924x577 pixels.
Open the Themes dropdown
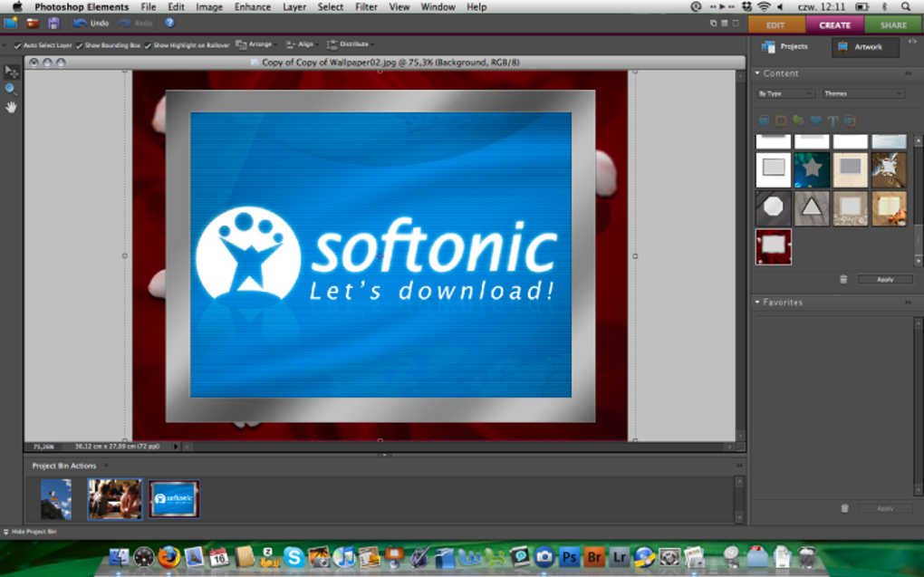(x=862, y=93)
